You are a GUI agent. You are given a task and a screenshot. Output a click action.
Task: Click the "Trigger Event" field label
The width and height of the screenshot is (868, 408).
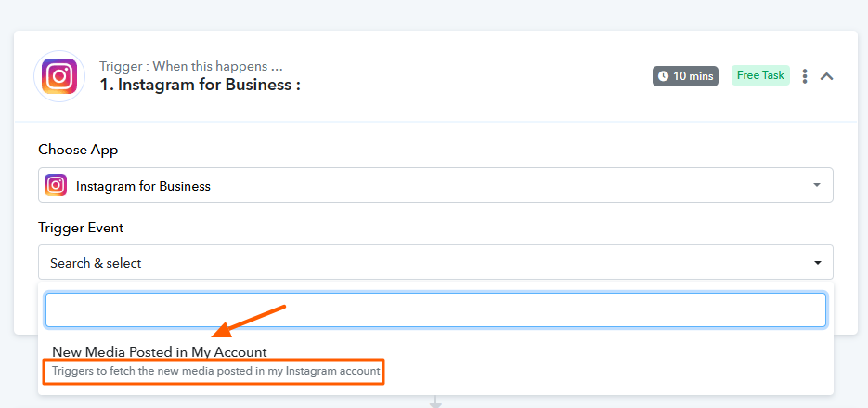tap(81, 228)
